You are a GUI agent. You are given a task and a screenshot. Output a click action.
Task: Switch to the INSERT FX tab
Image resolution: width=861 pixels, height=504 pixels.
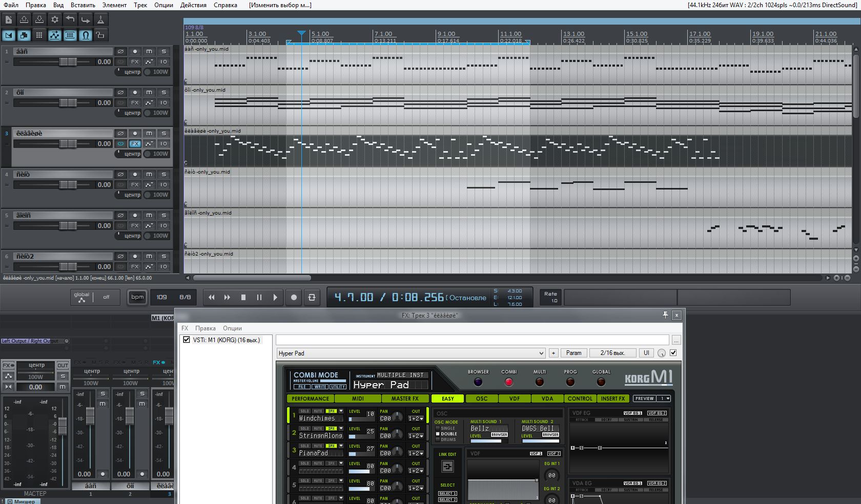(x=613, y=398)
